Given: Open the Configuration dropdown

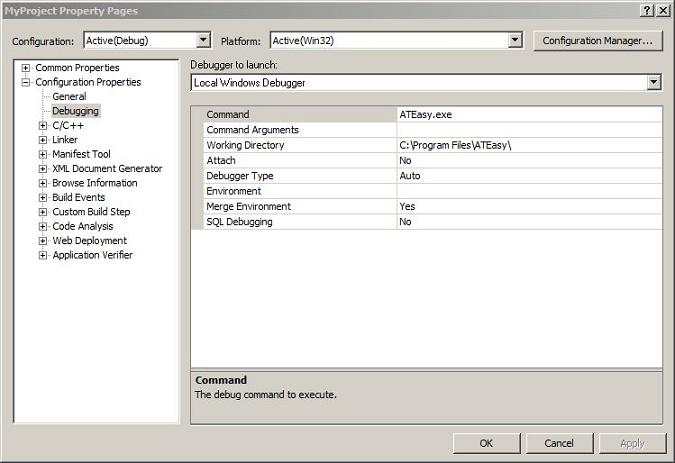Looking at the screenshot, I should point(203,41).
